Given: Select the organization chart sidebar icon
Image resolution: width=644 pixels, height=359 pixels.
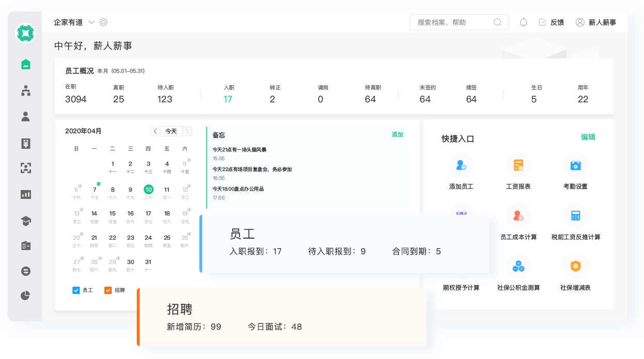Looking at the screenshot, I should (25, 91).
